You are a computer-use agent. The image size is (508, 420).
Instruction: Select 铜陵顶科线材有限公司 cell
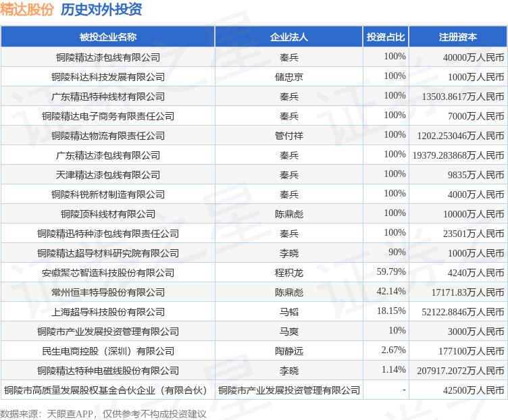pyautogui.click(x=108, y=214)
